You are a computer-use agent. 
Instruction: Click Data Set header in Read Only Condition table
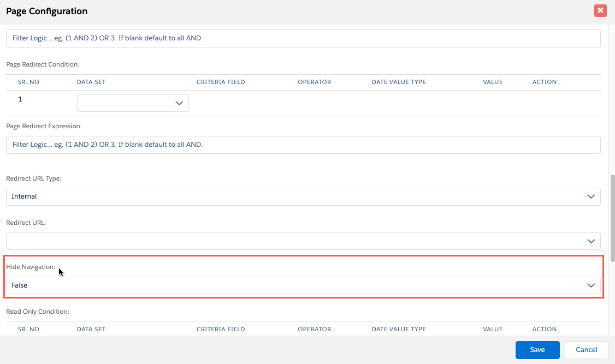(x=91, y=329)
